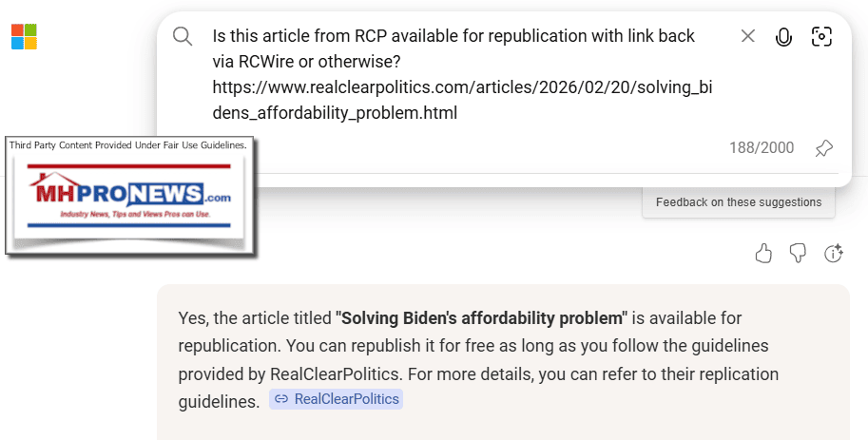This screenshot has width=868, height=440.
Task: Open the RealClearPolitics source citation
Action: (x=337, y=399)
